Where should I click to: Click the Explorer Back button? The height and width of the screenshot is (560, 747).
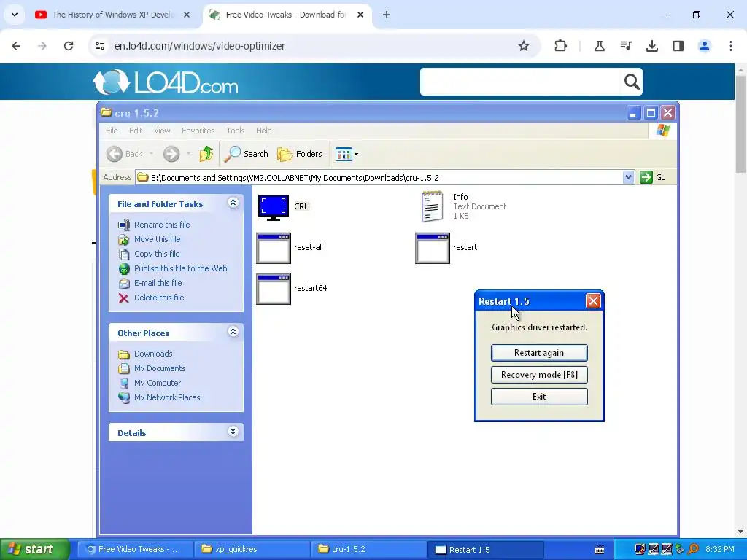click(125, 154)
